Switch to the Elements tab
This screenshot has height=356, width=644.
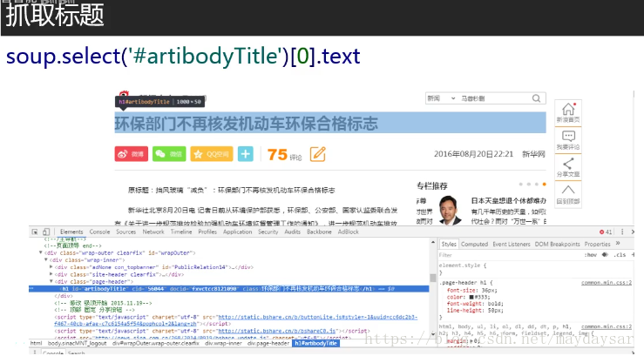click(x=71, y=232)
